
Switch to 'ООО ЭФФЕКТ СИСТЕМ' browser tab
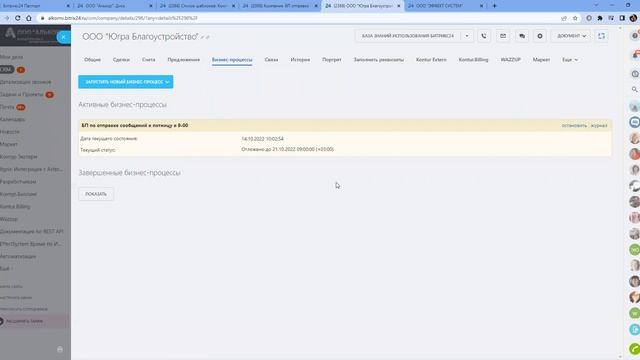tap(435, 6)
